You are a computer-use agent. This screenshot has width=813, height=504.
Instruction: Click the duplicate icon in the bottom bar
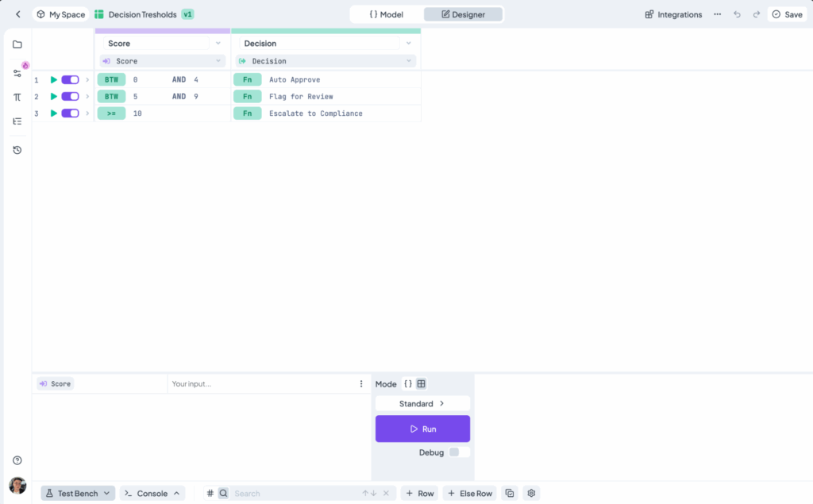pyautogui.click(x=509, y=493)
